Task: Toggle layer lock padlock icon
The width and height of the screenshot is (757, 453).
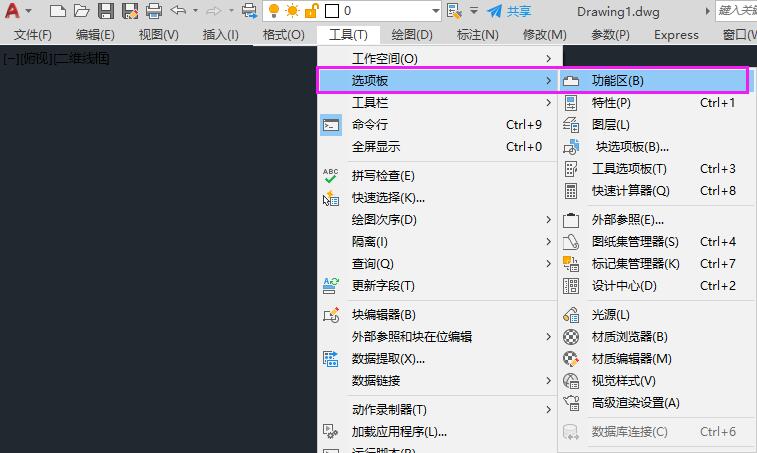Action: 311,10
